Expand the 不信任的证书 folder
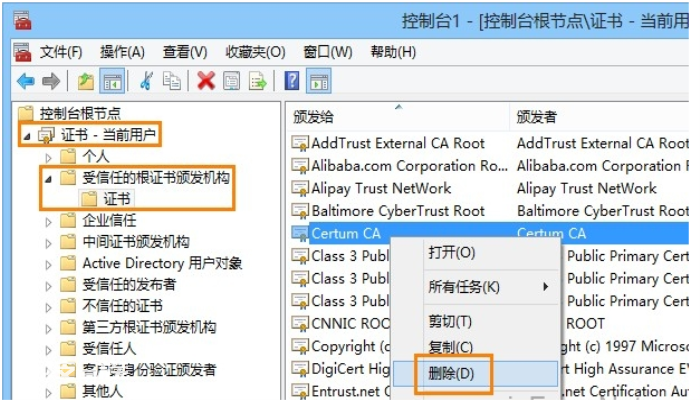700x400 pixels. click(x=49, y=307)
